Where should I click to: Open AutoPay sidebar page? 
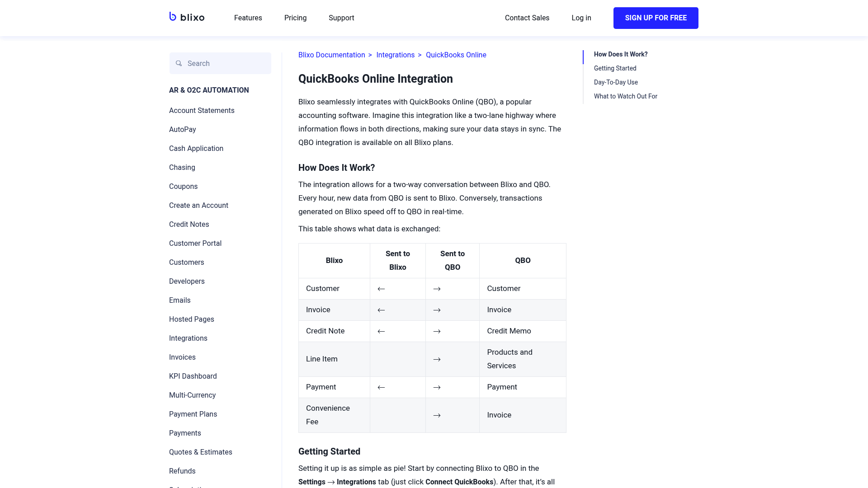coord(183,130)
